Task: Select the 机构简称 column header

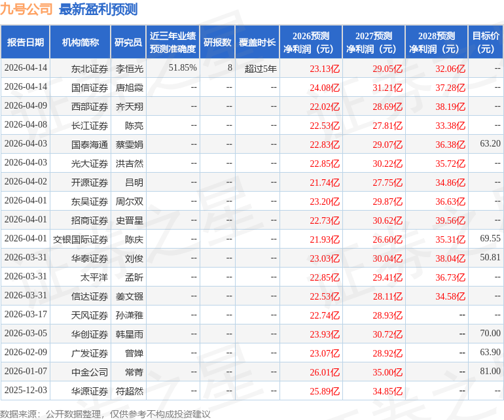Action: tap(81, 43)
